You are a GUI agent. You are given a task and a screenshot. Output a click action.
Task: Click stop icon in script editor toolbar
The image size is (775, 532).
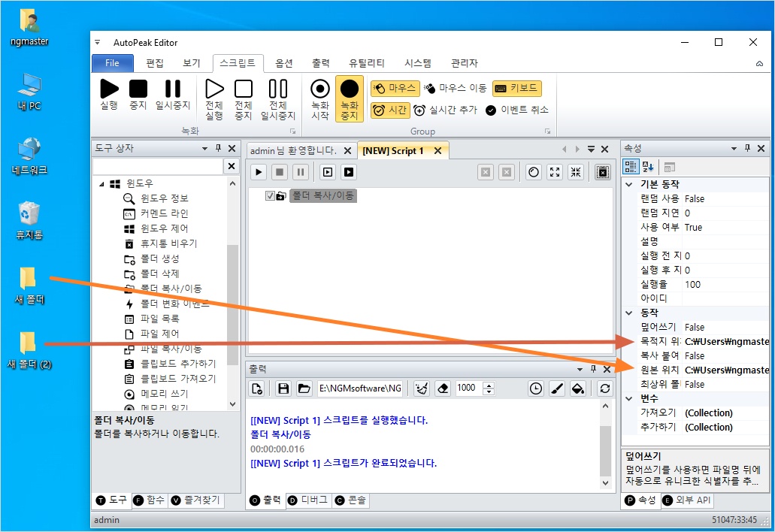point(280,172)
